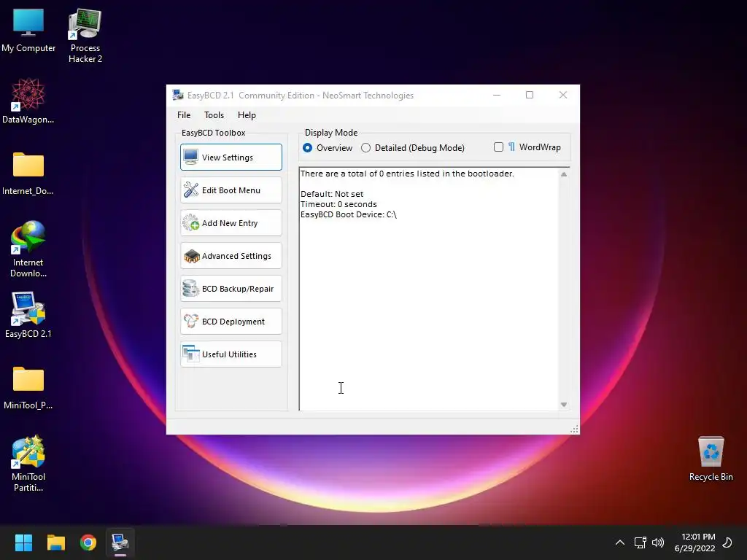Click the network icon in system tray
Image resolution: width=747 pixels, height=560 pixels.
click(640, 542)
